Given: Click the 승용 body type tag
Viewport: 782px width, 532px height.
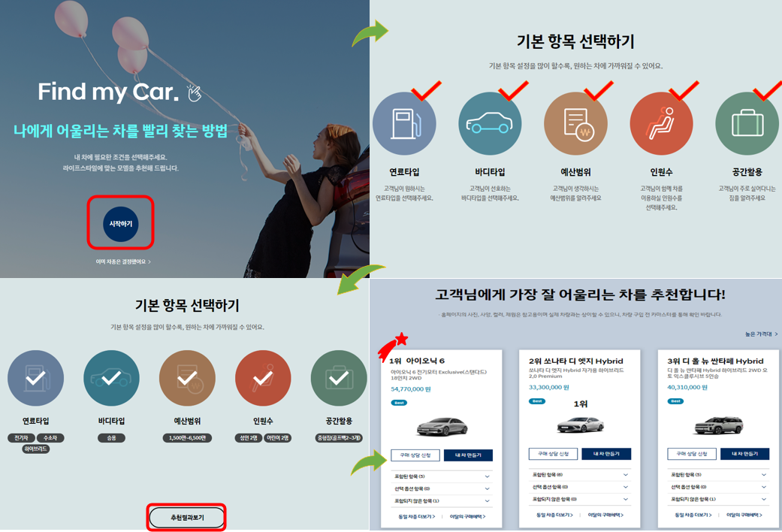Looking at the screenshot, I should pyautogui.click(x=111, y=437).
